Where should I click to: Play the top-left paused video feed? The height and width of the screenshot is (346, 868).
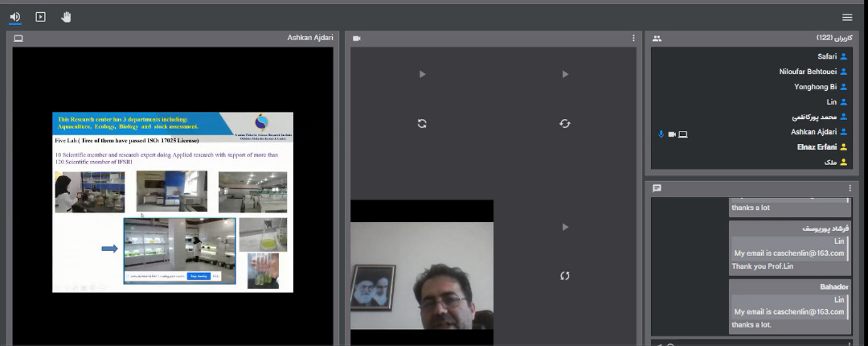pyautogui.click(x=423, y=75)
